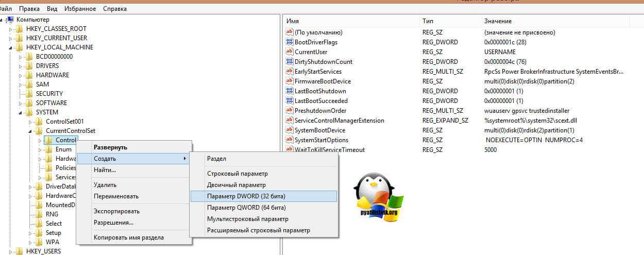
Task: Select Строковый параметр in submenu
Action: [264, 174]
